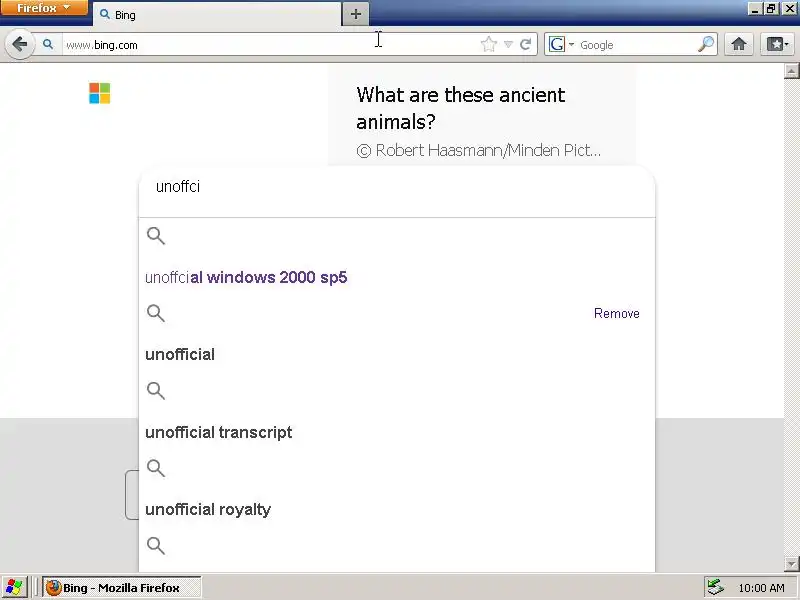Run search with the magnifier in Google box

[x=706, y=45]
